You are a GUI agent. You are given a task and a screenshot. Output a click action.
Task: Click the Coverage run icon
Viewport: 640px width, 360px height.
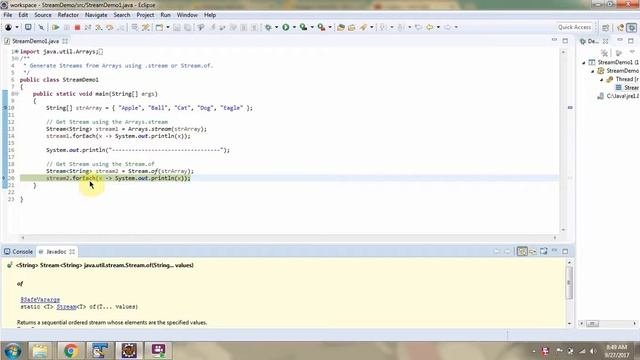(303, 27)
